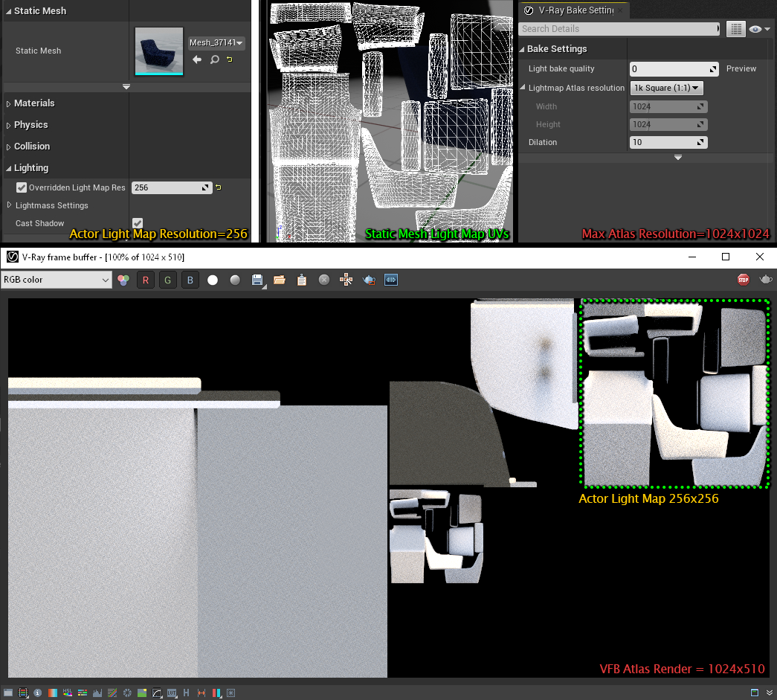Load image using the folder icon

(280, 280)
